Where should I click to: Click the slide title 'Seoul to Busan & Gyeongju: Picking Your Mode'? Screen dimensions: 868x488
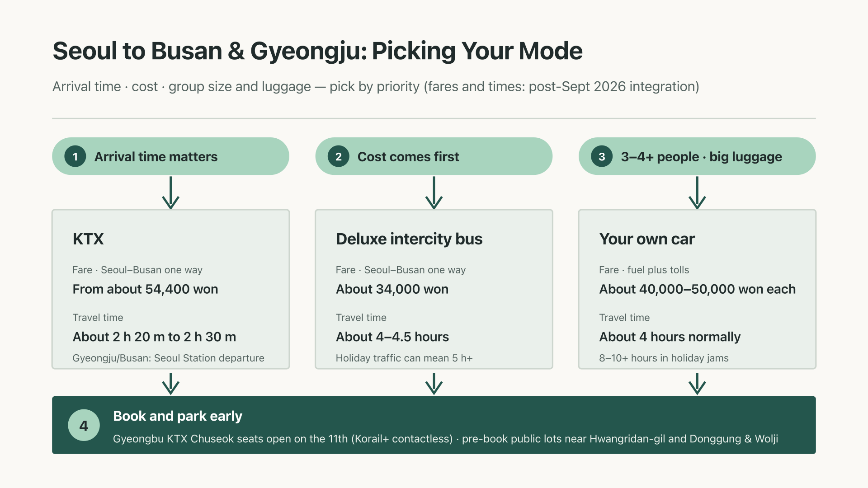point(317,51)
